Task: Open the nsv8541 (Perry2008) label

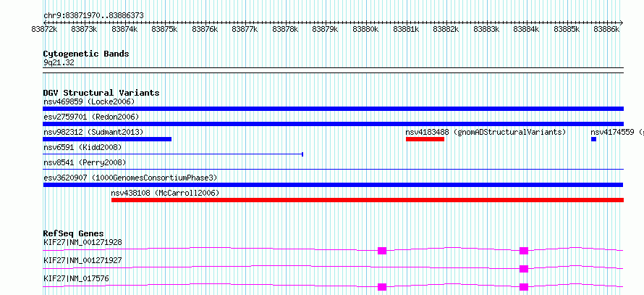Action: (85, 162)
